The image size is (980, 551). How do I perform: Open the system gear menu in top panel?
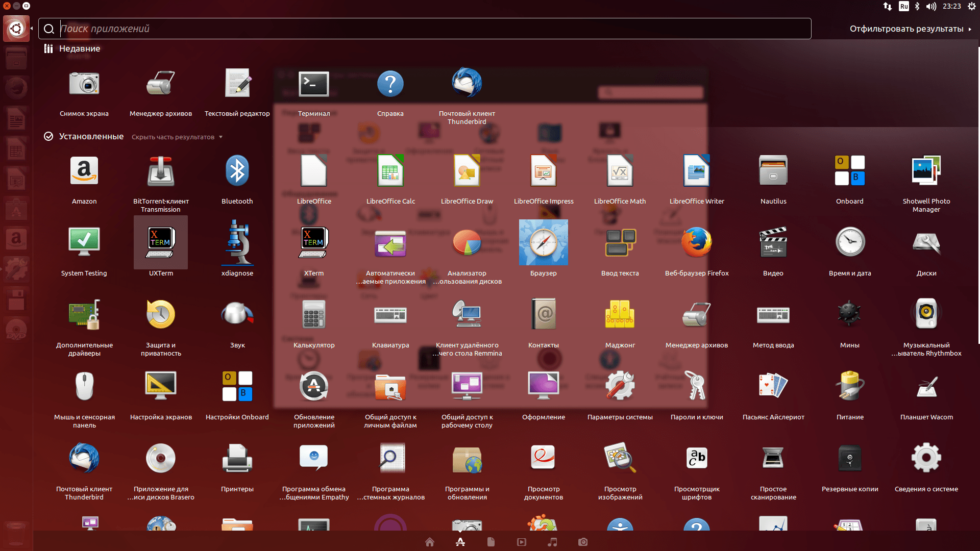click(972, 6)
